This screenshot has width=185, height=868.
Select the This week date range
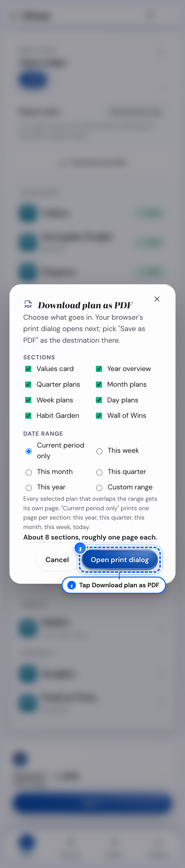click(x=99, y=451)
